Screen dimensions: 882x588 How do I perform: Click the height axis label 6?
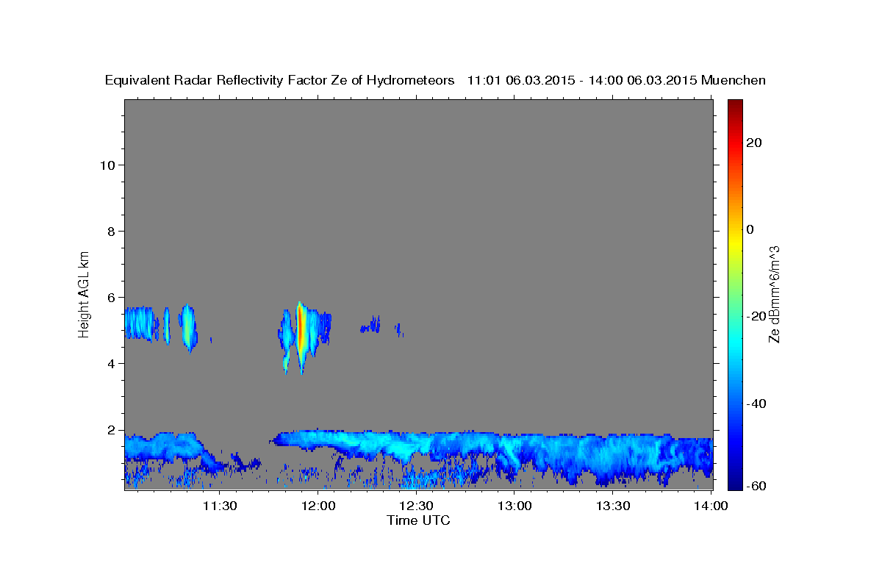click(110, 297)
